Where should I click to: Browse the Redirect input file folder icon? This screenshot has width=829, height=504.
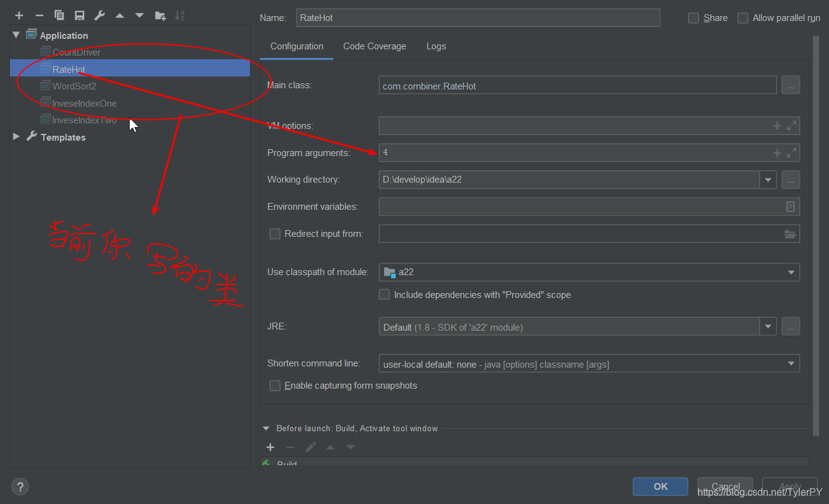pyautogui.click(x=790, y=234)
